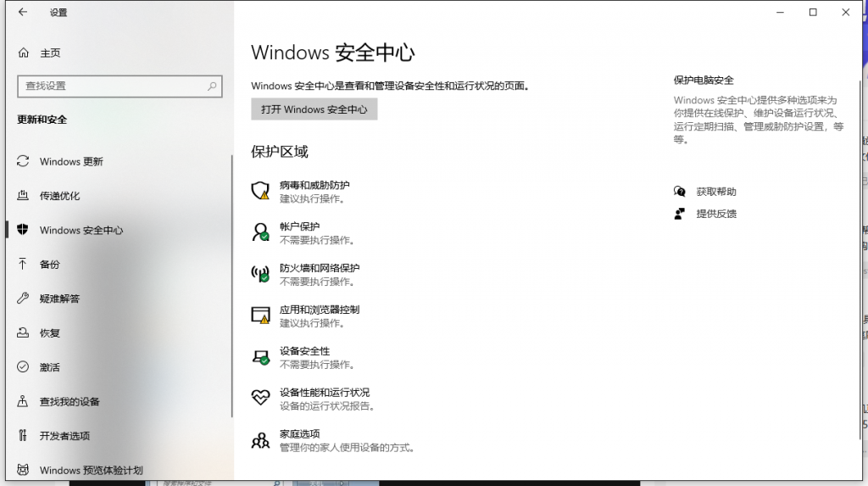Click the search magnifier icon in 查找设置
868x486 pixels.
[212, 86]
